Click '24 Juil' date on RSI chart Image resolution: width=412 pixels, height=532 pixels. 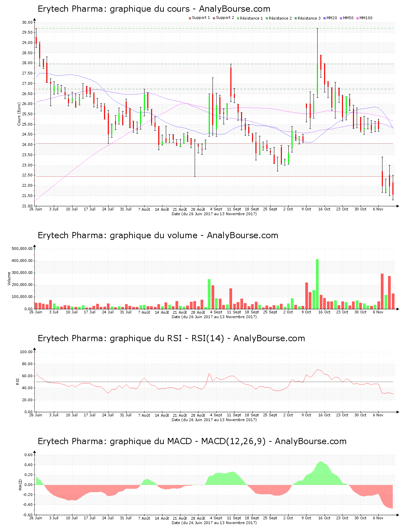tap(108, 415)
